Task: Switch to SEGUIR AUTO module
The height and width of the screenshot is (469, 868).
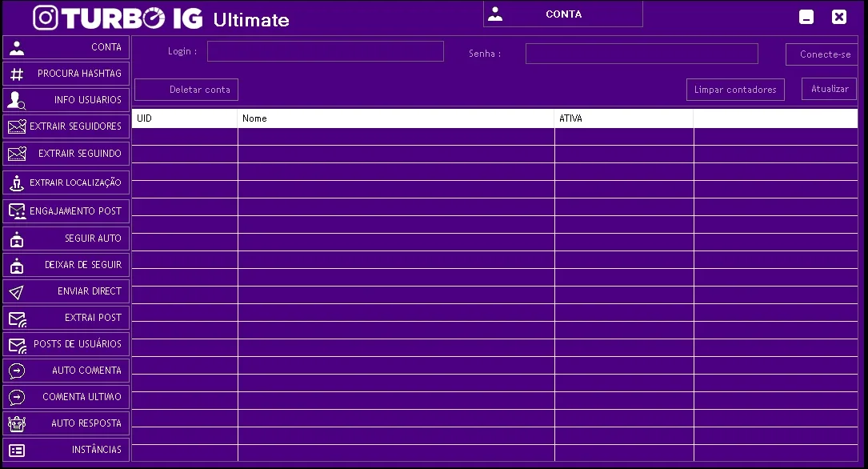Action: click(66, 239)
